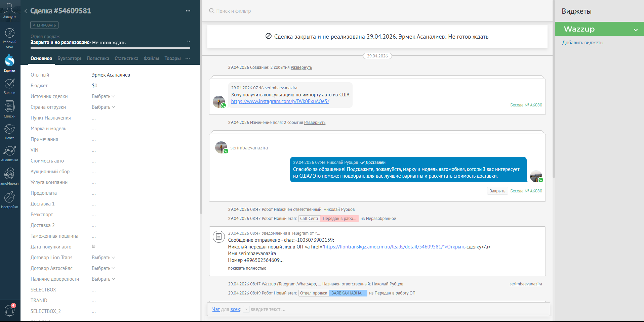Open the Deals (Сделки) section
Viewport: 644px width, 322px height.
click(x=9, y=63)
